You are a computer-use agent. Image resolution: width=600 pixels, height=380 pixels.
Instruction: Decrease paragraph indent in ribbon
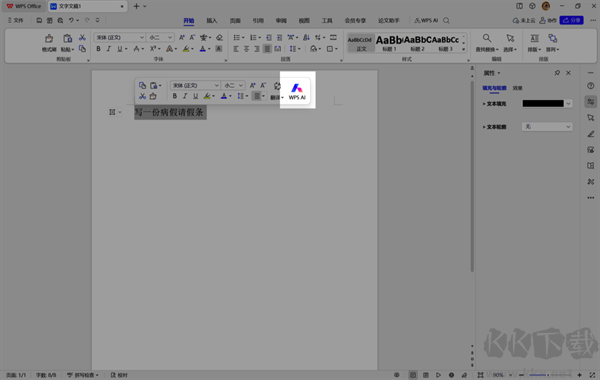(x=269, y=38)
